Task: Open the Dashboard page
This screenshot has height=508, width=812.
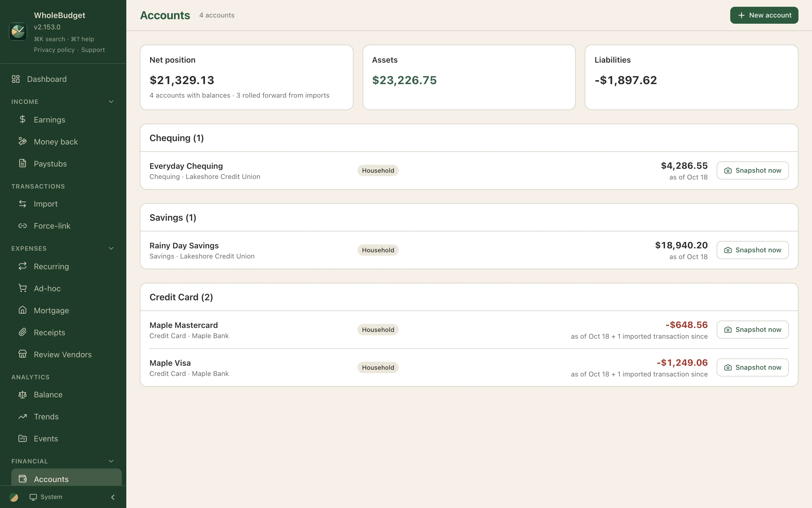Action: 63,79
